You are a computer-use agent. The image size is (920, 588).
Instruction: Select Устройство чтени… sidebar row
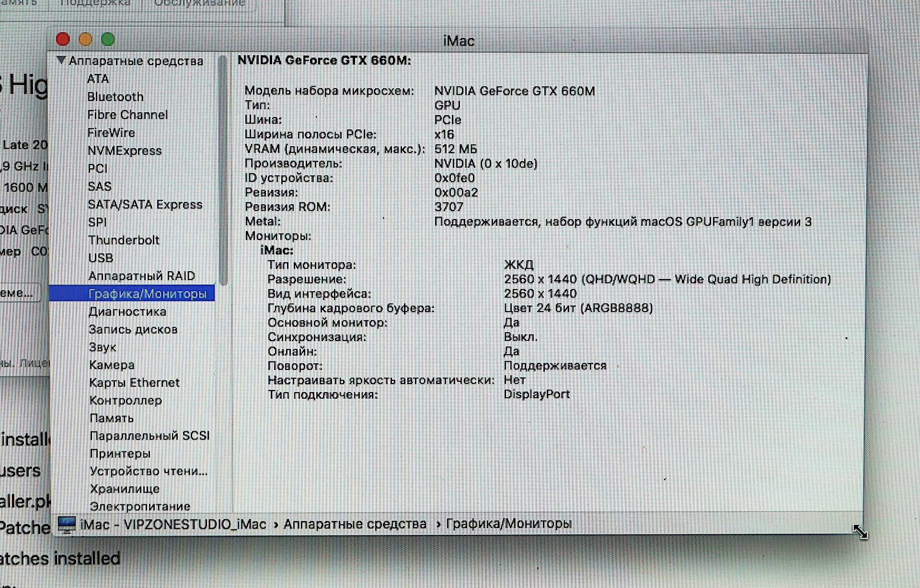(x=149, y=471)
